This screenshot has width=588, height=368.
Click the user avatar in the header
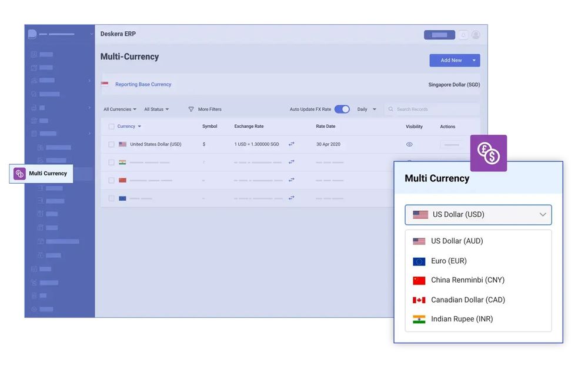pos(476,34)
